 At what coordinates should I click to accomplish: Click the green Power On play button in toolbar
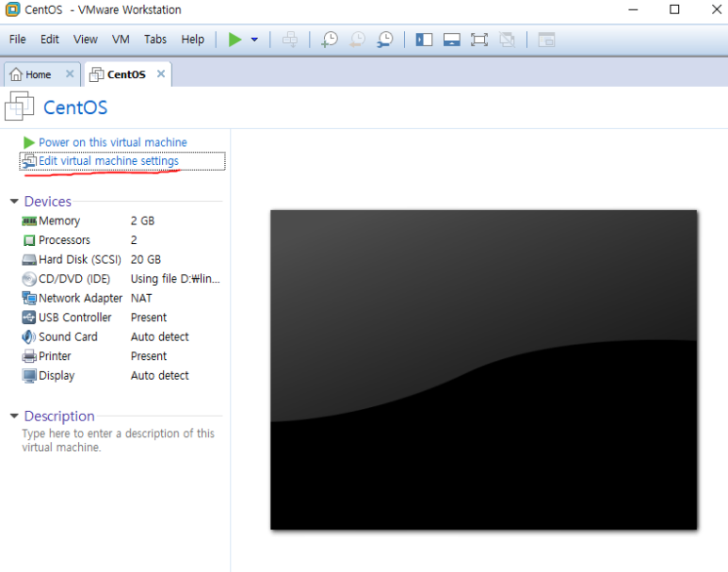click(x=235, y=40)
